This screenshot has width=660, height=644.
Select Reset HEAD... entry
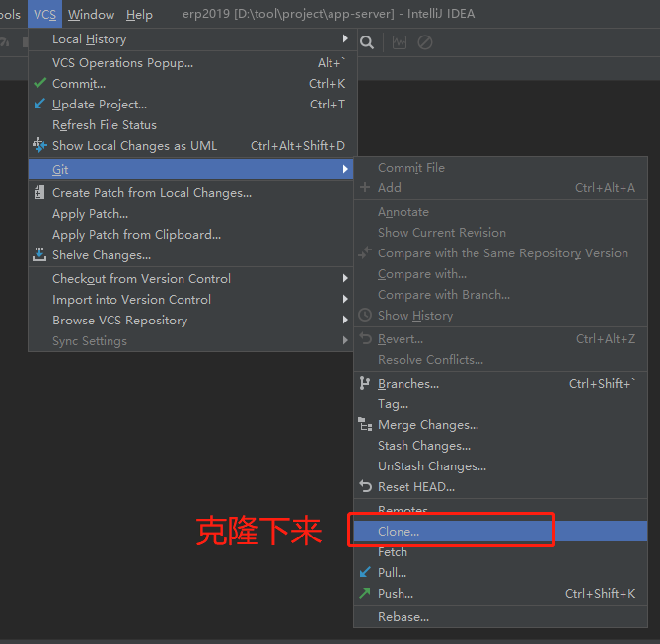(x=500, y=486)
